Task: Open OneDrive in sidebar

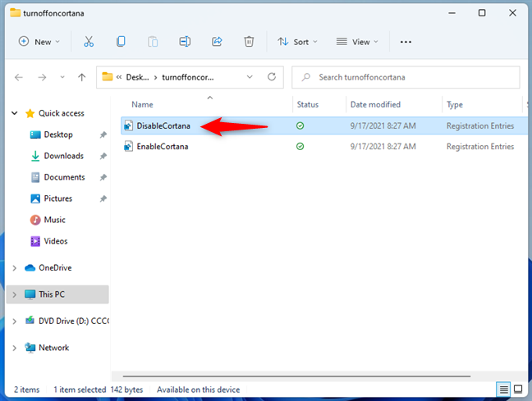Action: [55, 268]
